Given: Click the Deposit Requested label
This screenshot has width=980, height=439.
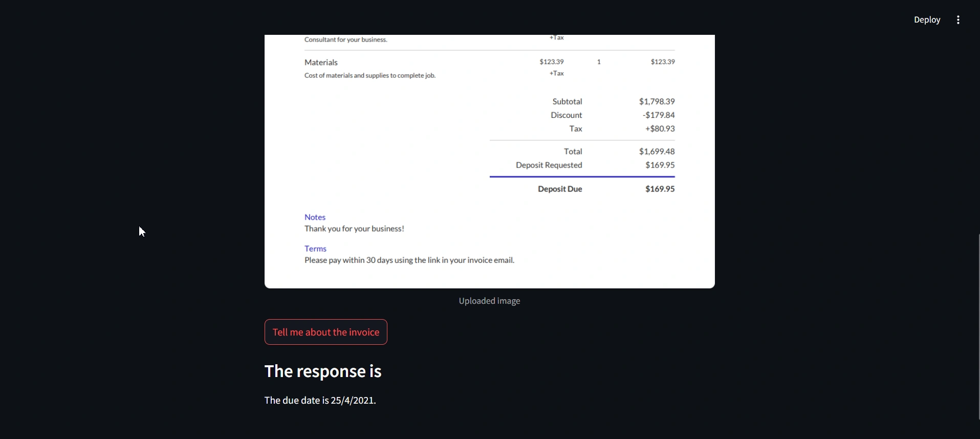Looking at the screenshot, I should pos(549,165).
